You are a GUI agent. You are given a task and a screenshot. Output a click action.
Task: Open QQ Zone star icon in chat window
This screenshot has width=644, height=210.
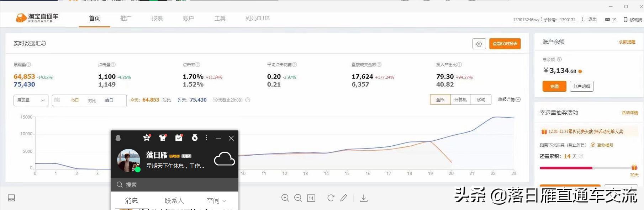click(147, 138)
